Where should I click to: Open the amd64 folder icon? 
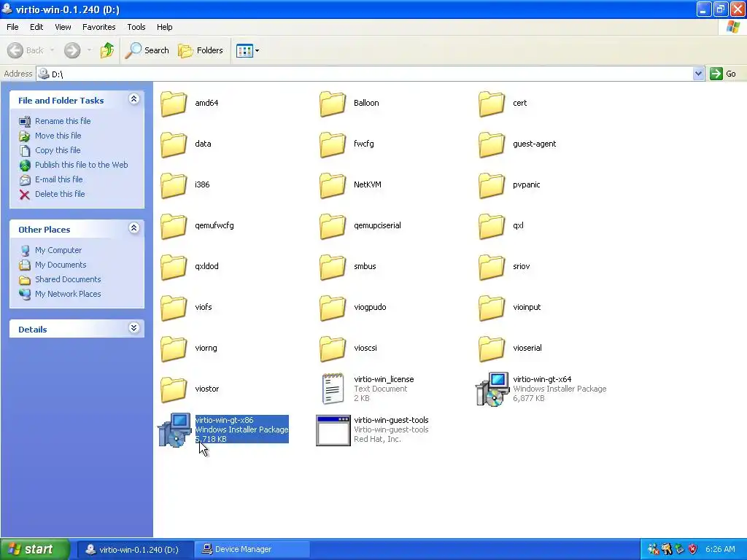pos(174,104)
